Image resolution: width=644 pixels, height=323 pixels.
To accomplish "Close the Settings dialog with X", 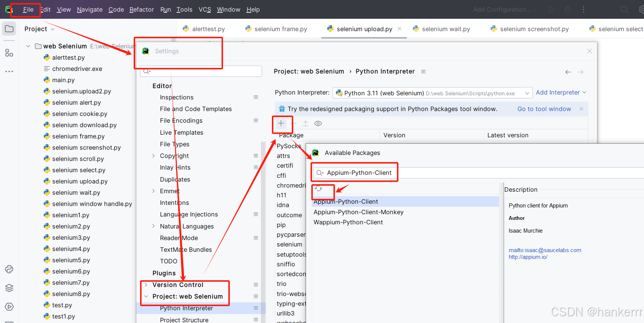I will point(590,51).
